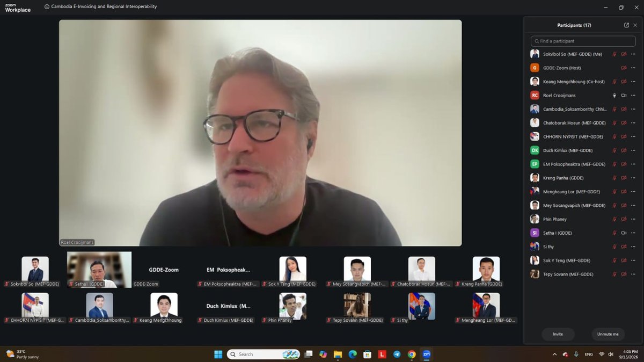This screenshot has height=362, width=644.
Task: Click the Unmute me button
Action: tap(608, 334)
